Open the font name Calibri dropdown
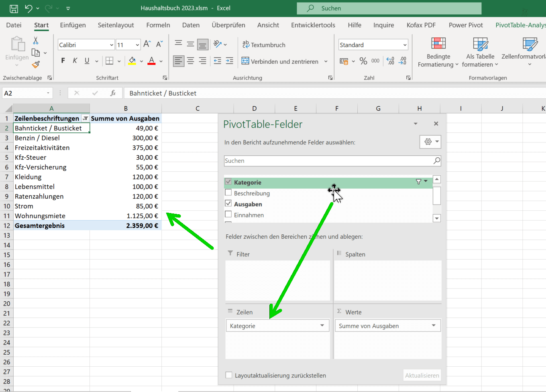Image resolution: width=546 pixels, height=392 pixels. click(x=112, y=45)
